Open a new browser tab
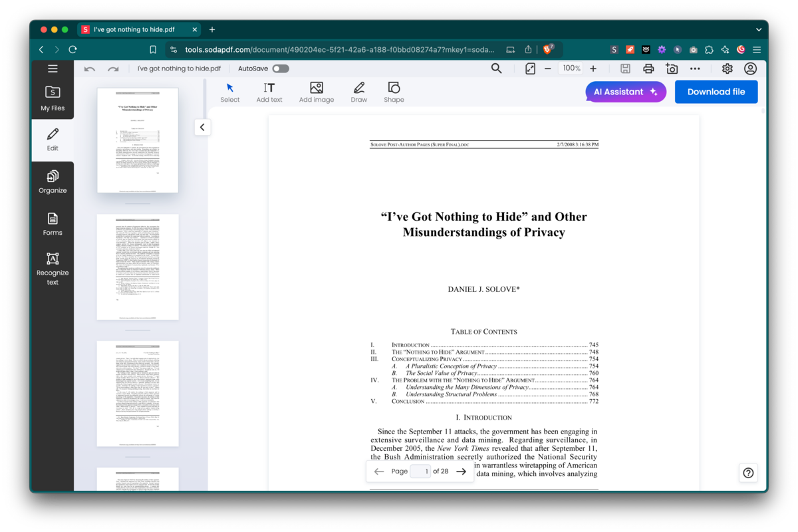The height and width of the screenshot is (532, 798). pos(212,29)
